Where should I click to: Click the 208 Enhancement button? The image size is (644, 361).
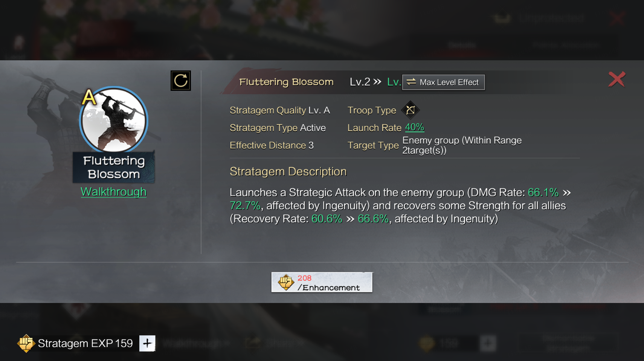(322, 282)
